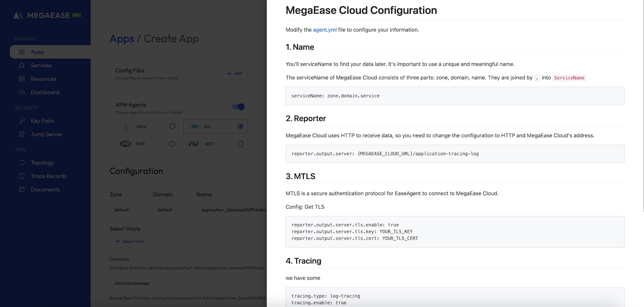Click the Zone input field
644x307 pixels.
point(130,210)
